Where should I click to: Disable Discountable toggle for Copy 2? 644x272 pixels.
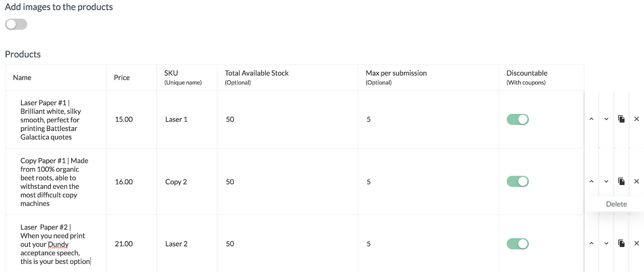click(x=518, y=182)
